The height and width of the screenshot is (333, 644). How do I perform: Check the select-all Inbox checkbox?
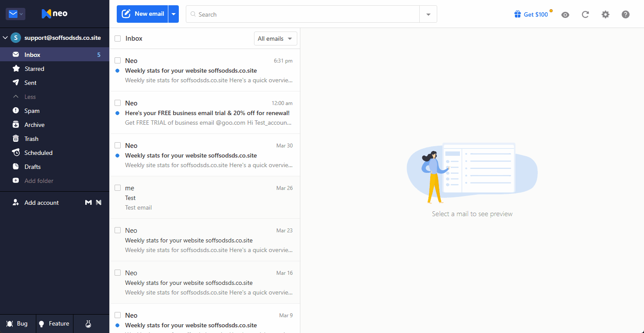click(x=118, y=39)
